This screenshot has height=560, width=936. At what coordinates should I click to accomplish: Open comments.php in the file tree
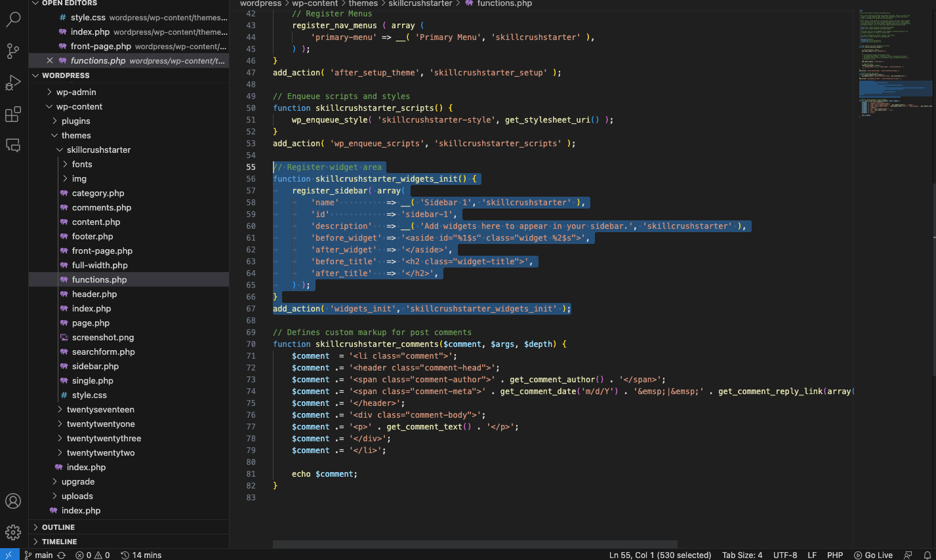pyautogui.click(x=129, y=208)
